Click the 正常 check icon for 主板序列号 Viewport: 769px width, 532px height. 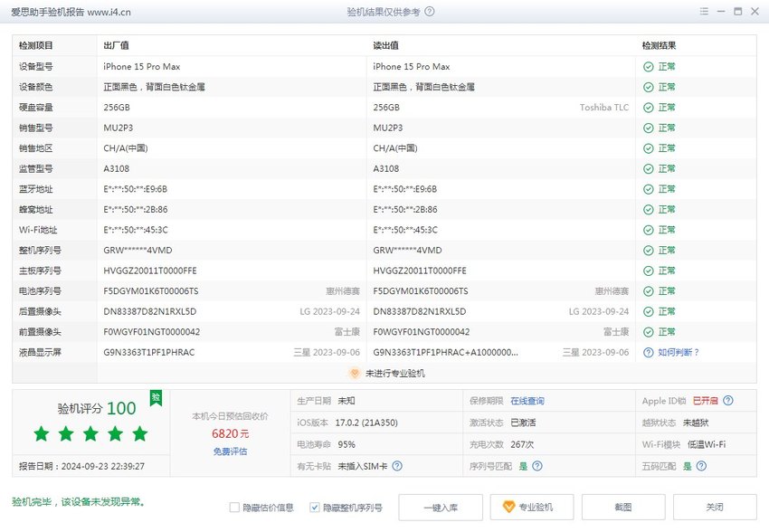[649, 271]
